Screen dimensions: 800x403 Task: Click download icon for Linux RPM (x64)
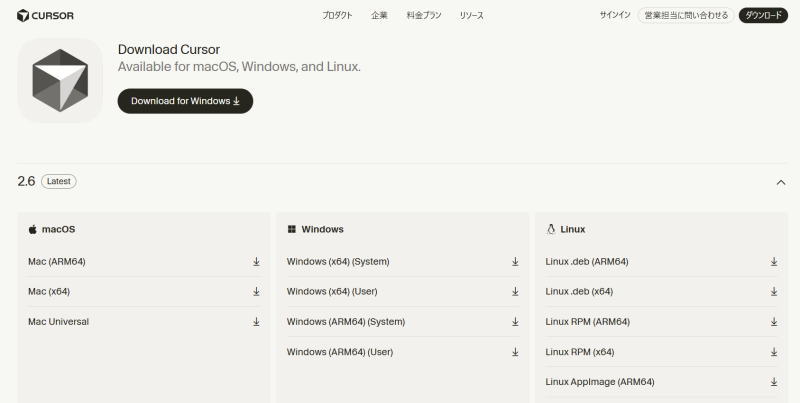(774, 352)
